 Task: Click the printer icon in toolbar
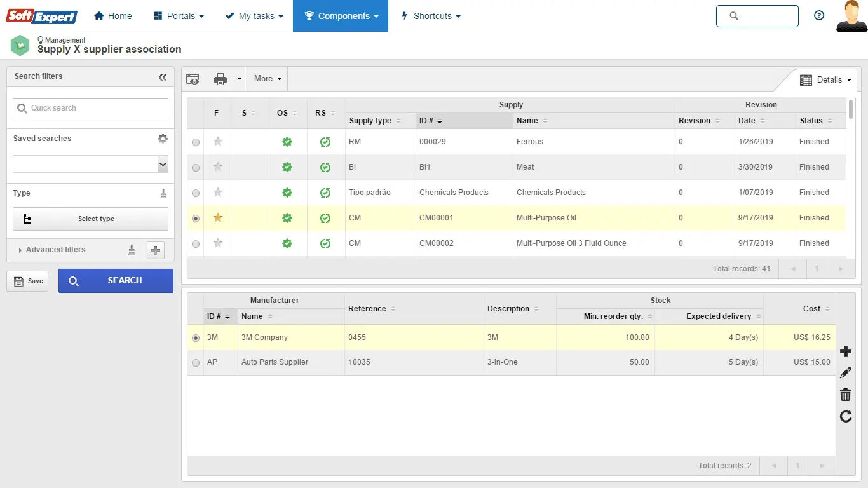[220, 79]
